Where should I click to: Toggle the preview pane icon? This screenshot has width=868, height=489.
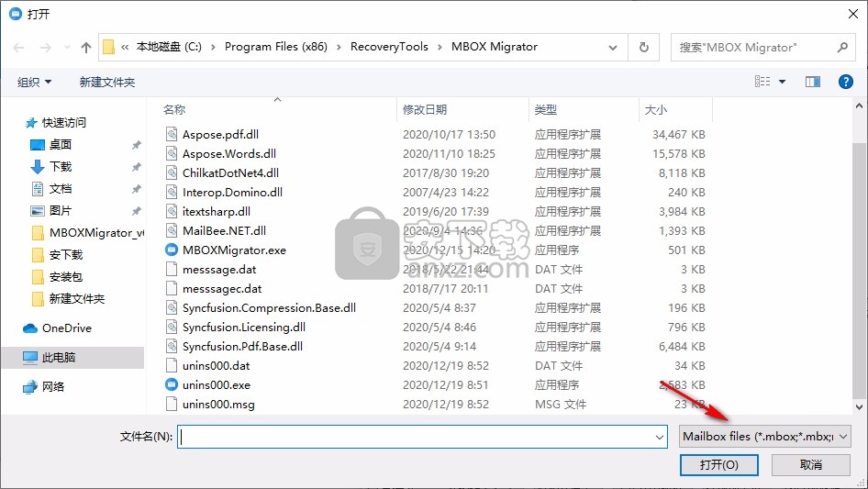click(x=813, y=82)
